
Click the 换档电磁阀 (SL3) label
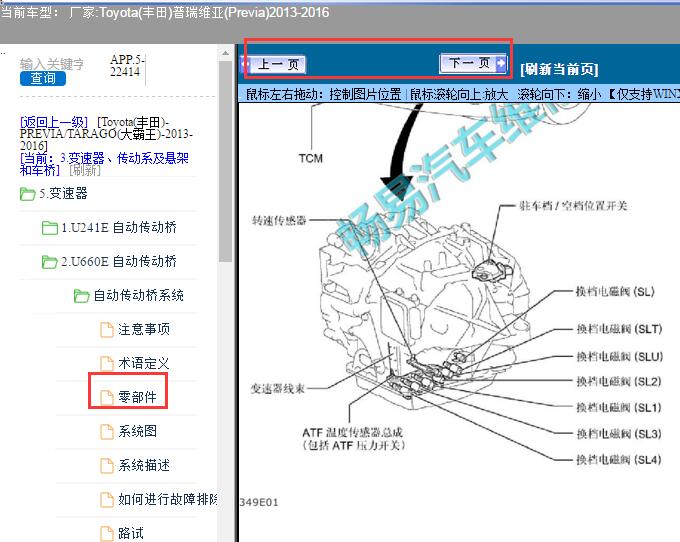619,434
